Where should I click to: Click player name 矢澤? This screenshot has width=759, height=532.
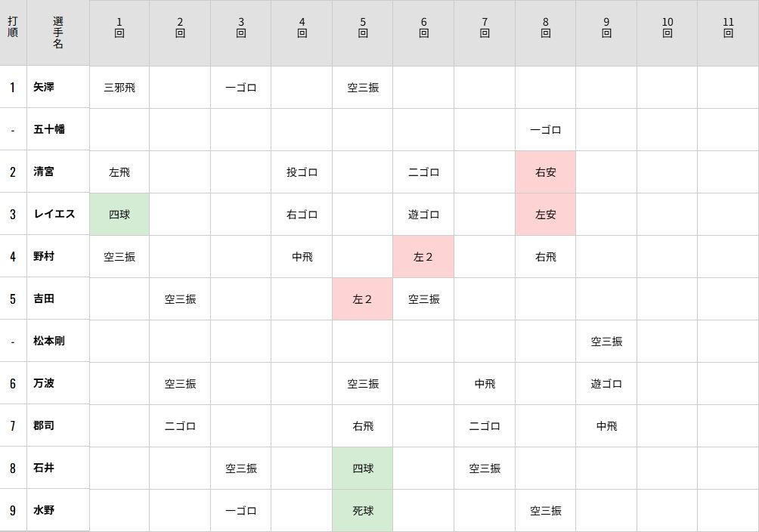(x=44, y=87)
